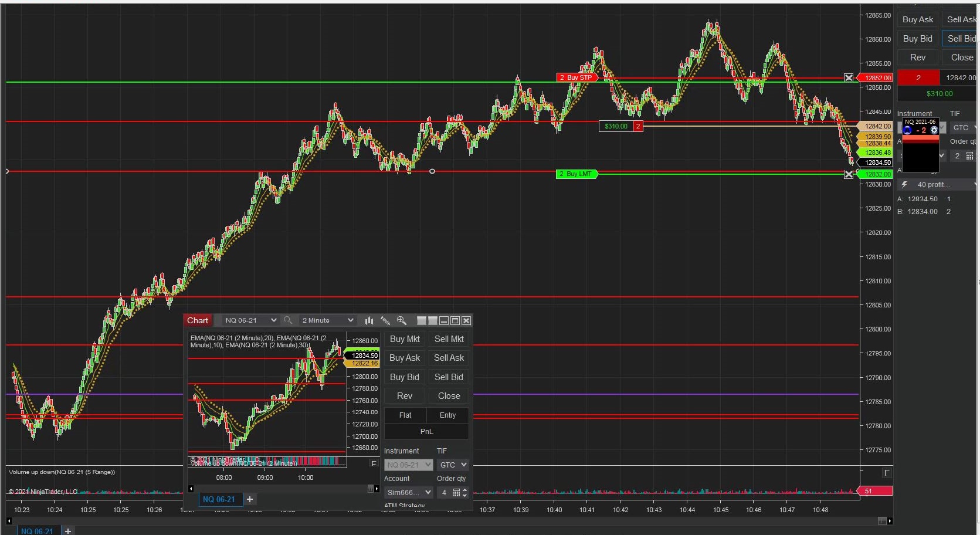The image size is (980, 535).
Task: Click main chart scrollbar right arrow
Action: 890,521
